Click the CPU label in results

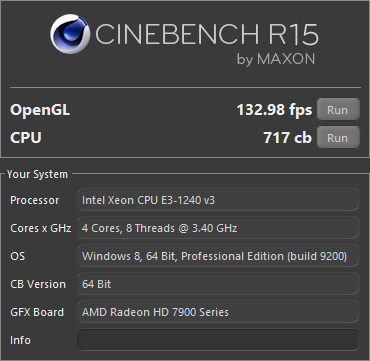click(26, 138)
